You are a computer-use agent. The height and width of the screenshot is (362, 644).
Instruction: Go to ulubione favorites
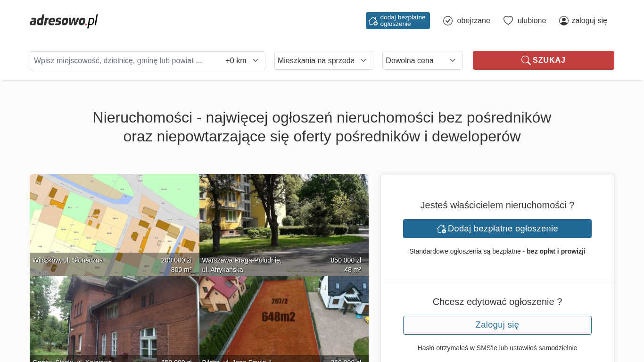coord(531,21)
